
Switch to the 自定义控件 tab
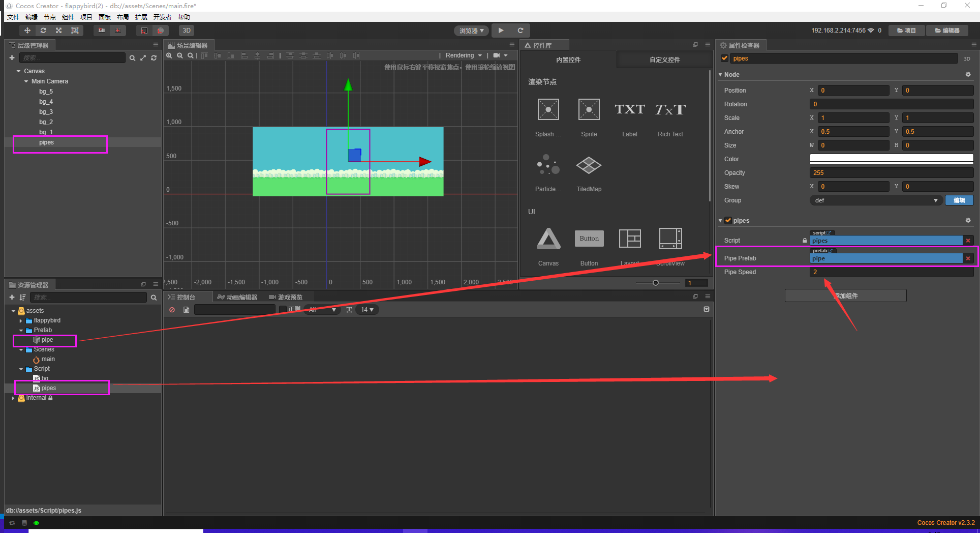[665, 60]
